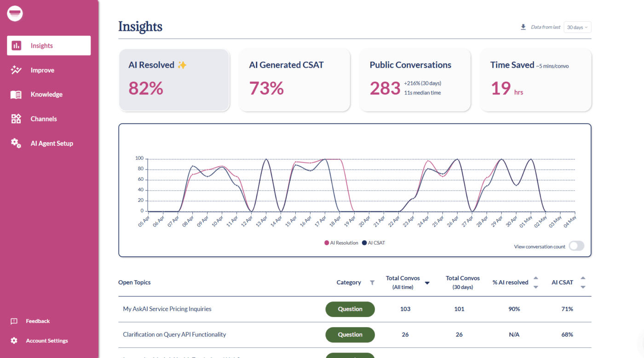644x358 pixels.
Task: Click the Insights bar chart icon
Action: click(x=17, y=46)
